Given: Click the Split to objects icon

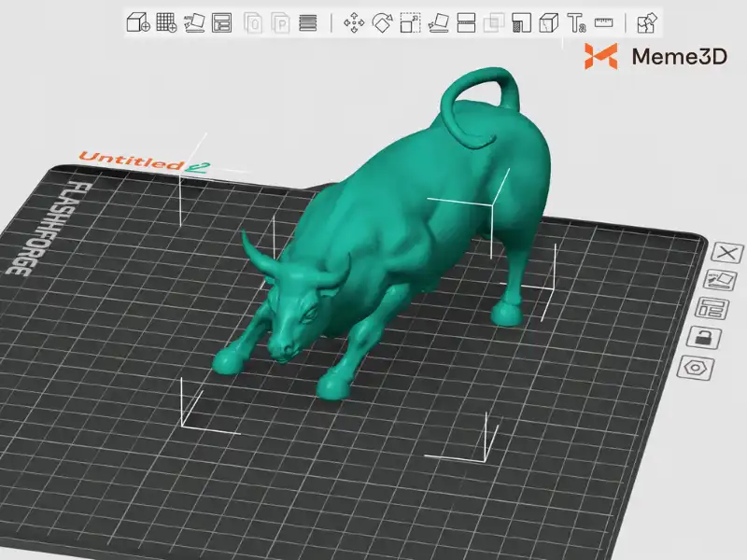Looking at the screenshot, I should tap(253, 22).
